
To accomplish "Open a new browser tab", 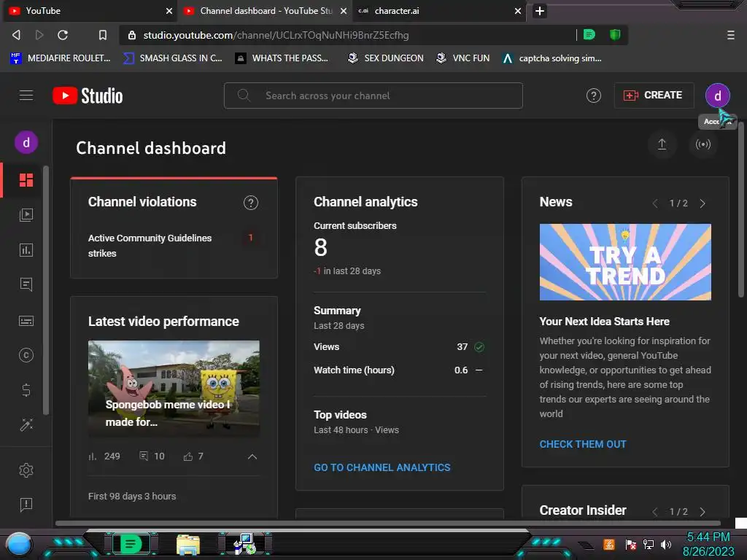I will click(x=539, y=11).
